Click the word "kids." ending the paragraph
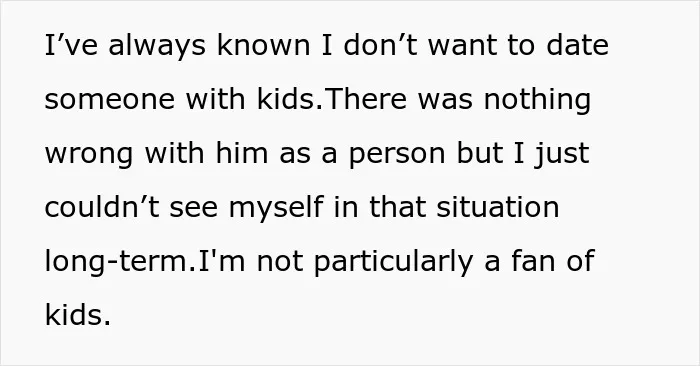Screen dimensions: 700x366 (x=77, y=314)
